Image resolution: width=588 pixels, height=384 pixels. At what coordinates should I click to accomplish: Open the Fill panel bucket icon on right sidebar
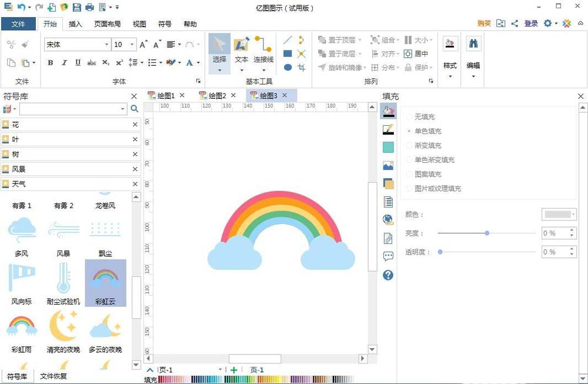click(x=388, y=111)
